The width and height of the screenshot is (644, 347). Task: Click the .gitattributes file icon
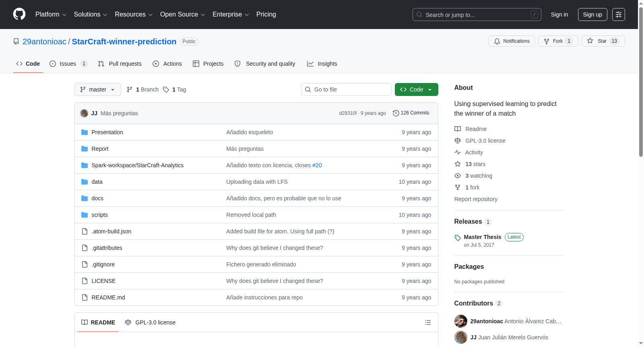click(85, 248)
